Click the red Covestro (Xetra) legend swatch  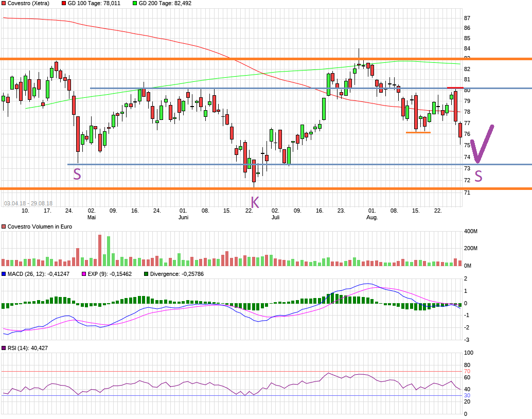tap(4, 4)
